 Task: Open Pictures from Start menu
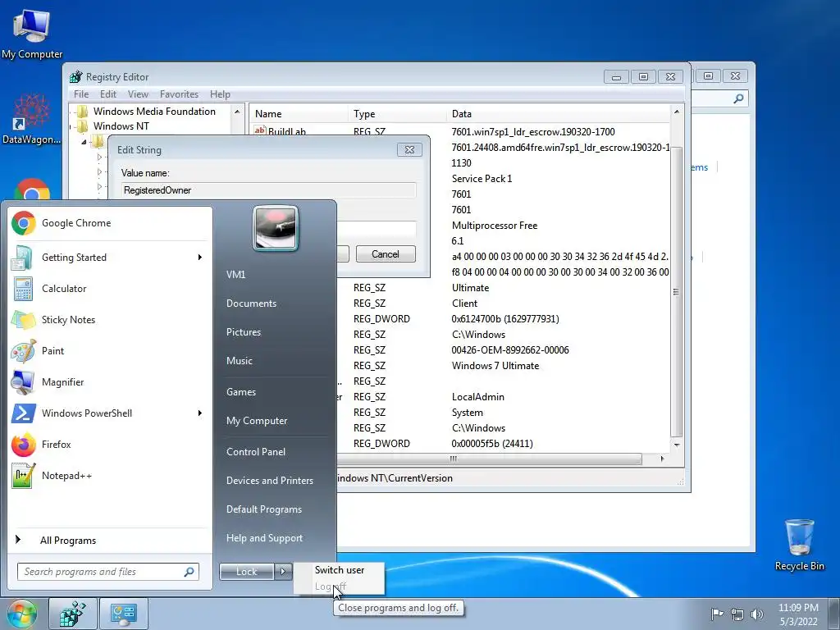pos(244,332)
